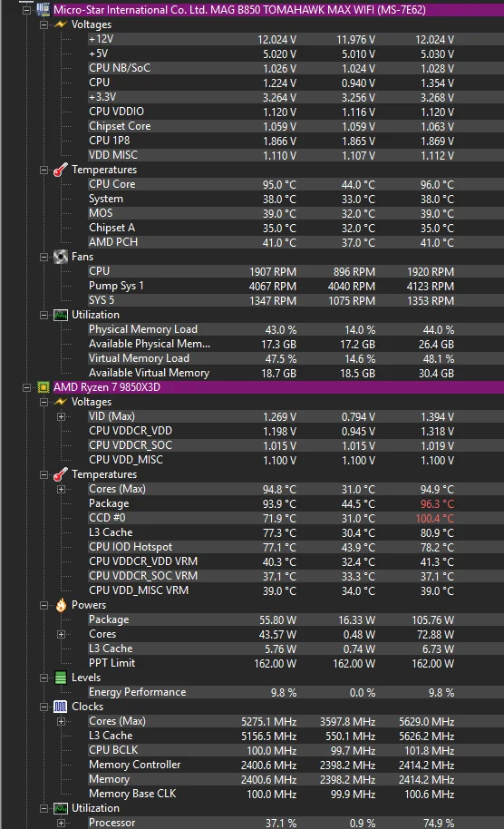Click the lightning icon of Ryzen Voltages

[61, 402]
